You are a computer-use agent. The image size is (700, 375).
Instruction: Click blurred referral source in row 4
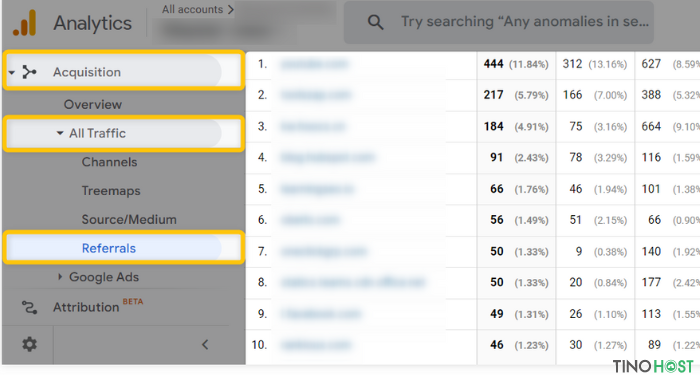(328, 158)
